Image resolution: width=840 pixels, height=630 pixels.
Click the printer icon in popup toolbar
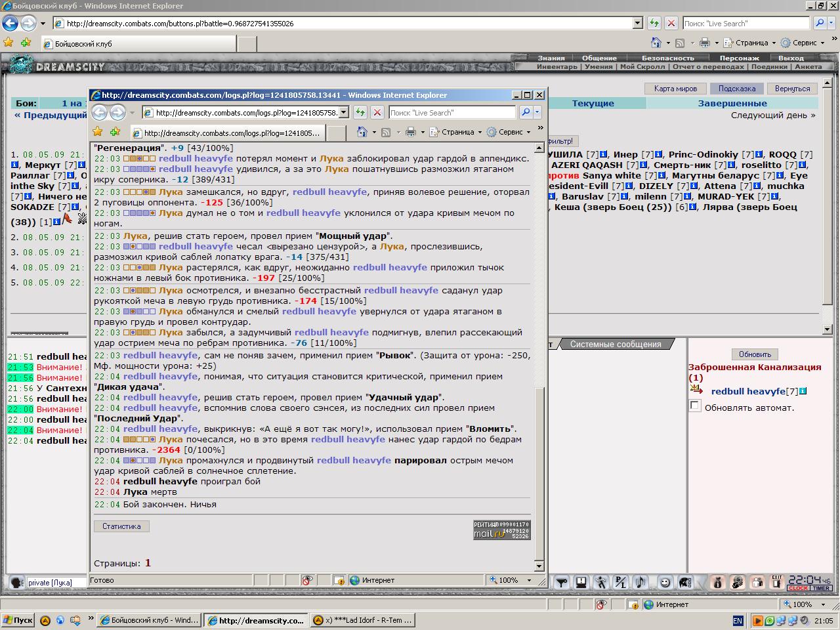[411, 132]
